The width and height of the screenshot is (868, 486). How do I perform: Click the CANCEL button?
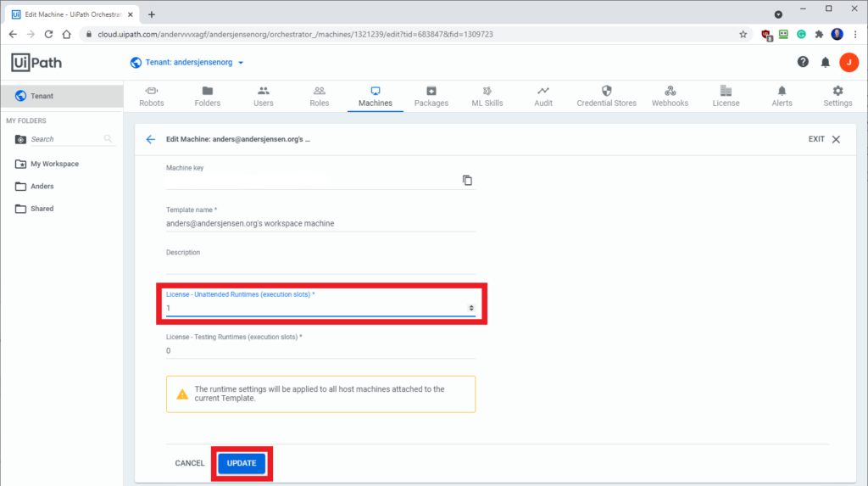190,463
